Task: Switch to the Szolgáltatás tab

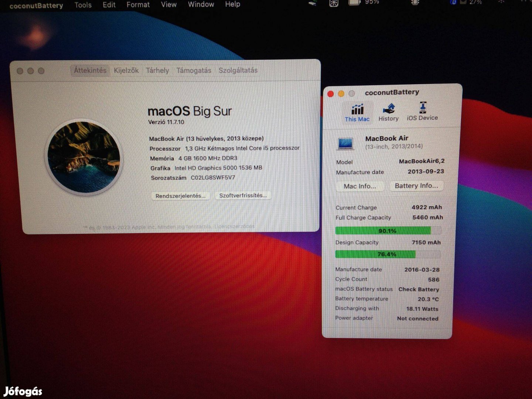Action: coord(238,70)
